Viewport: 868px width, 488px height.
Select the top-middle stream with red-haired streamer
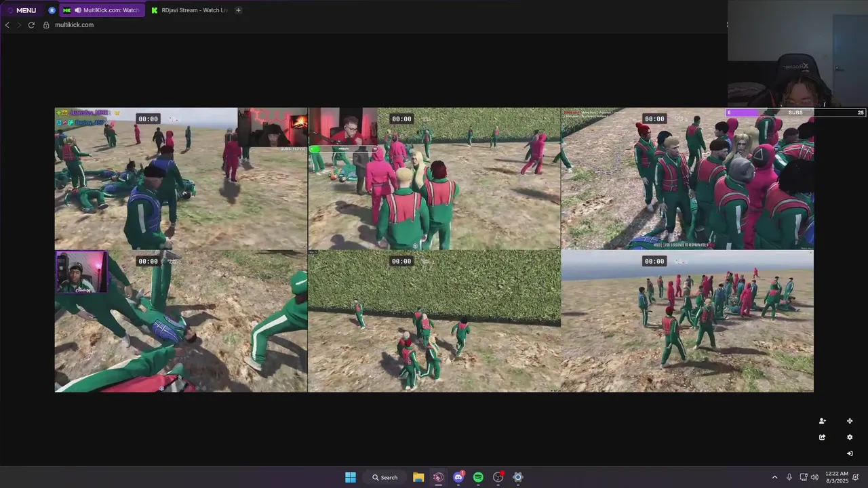click(x=435, y=178)
